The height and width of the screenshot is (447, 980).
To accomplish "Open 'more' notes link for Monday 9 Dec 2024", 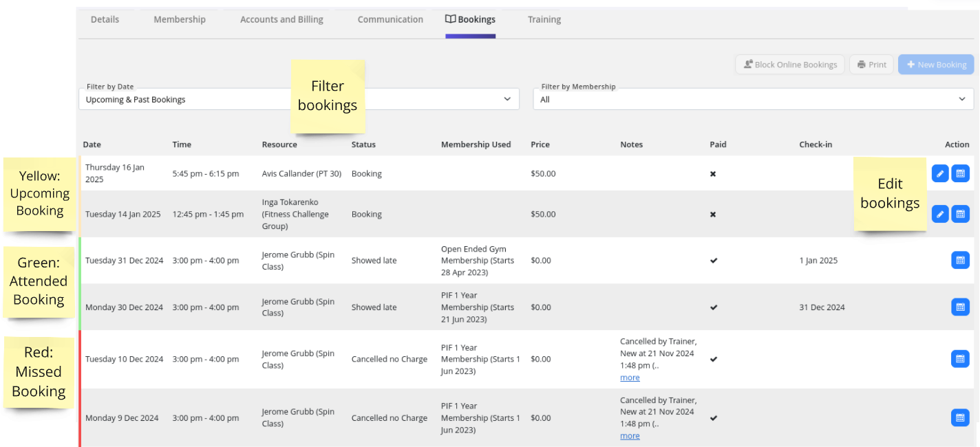I will [630, 436].
